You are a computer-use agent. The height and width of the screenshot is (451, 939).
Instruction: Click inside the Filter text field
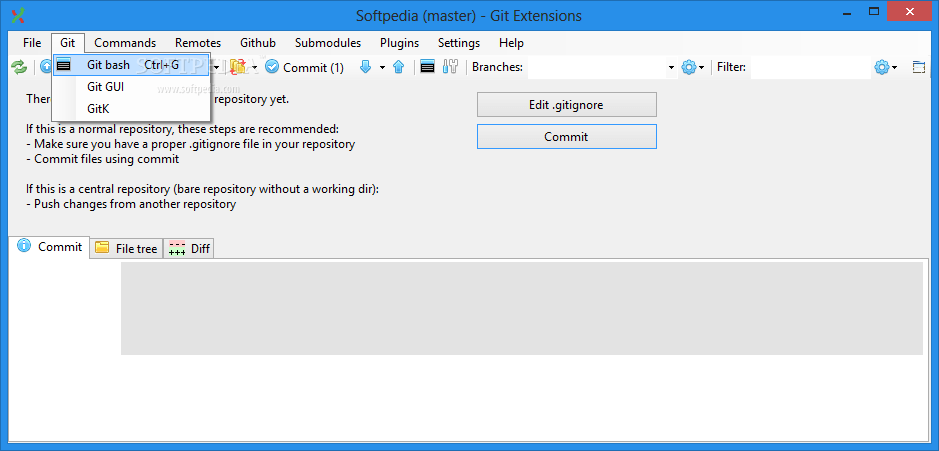click(808, 67)
